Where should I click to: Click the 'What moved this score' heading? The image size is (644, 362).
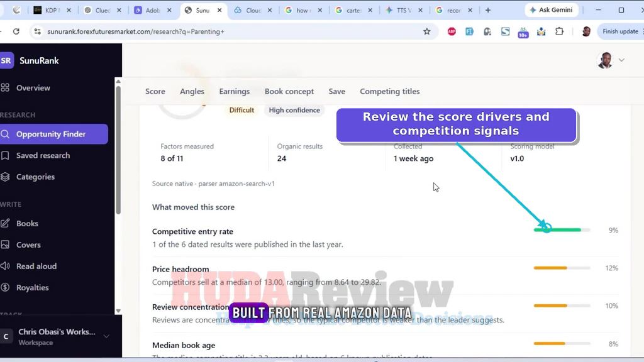pos(193,207)
